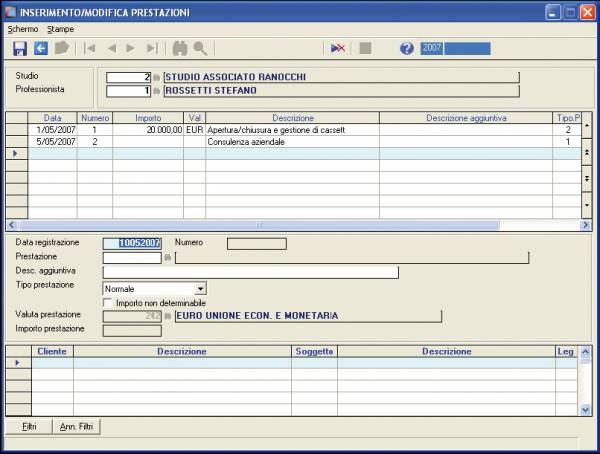Open the Stampe menu
The image size is (600, 454).
(x=60, y=29)
